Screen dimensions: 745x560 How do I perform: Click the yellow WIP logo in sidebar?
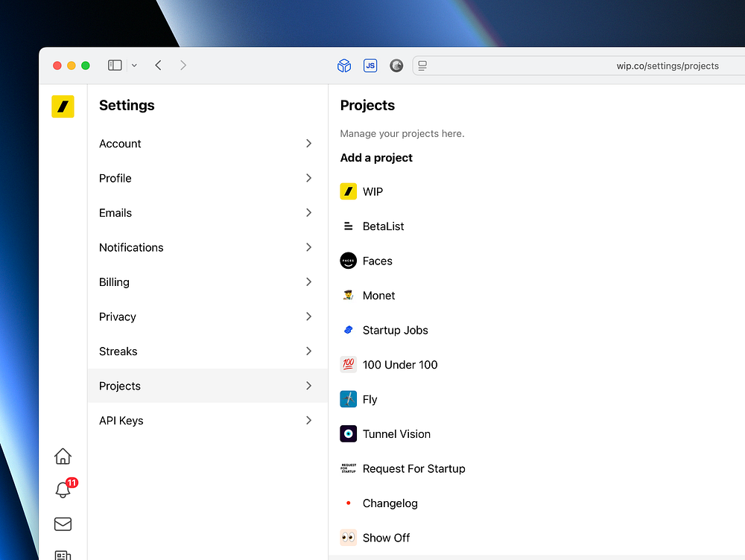point(63,106)
